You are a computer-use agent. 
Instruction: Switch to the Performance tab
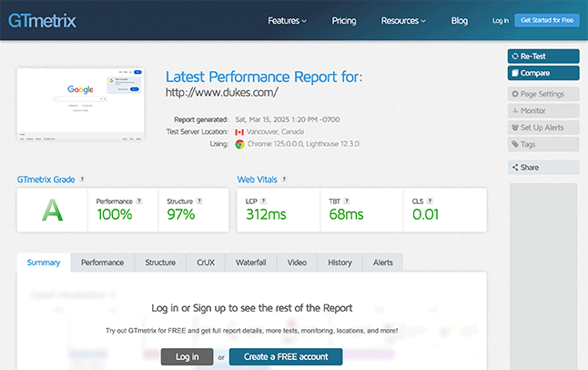[102, 262]
